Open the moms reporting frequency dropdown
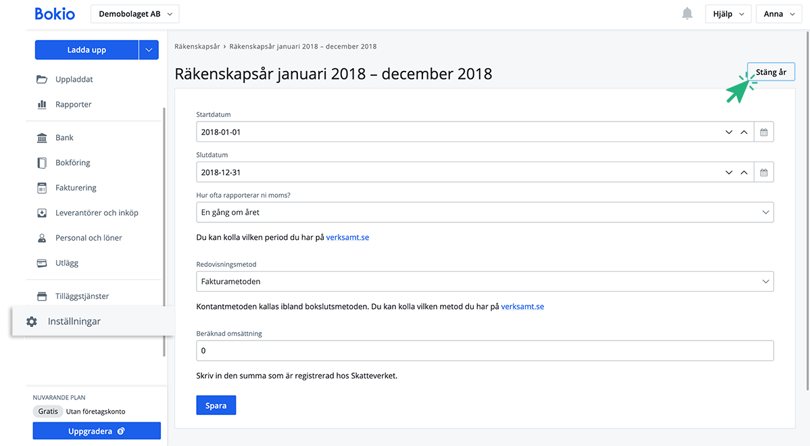 point(485,212)
